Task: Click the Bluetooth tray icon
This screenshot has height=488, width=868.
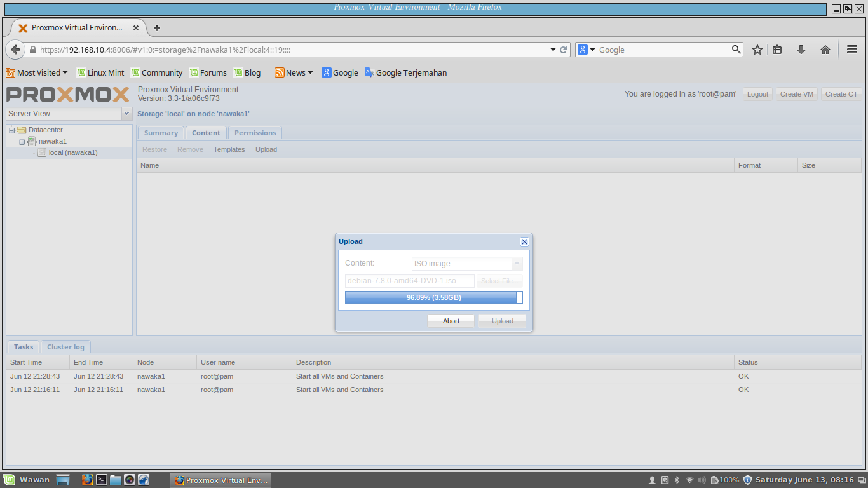Action: (677, 480)
